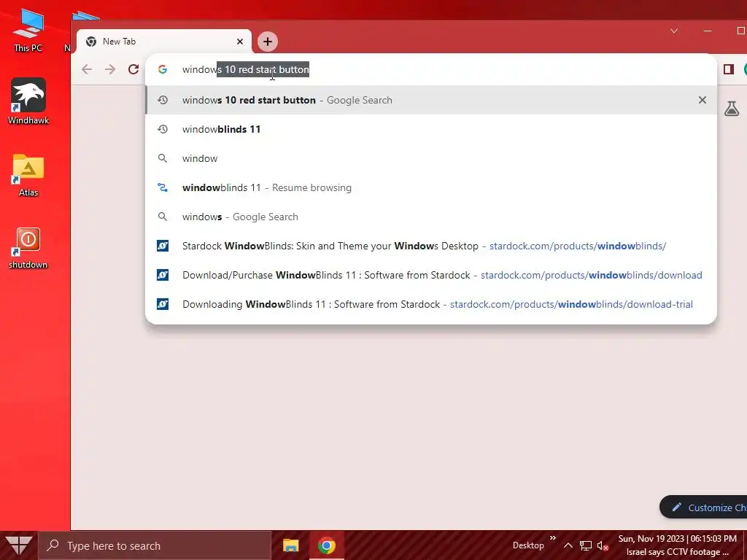Select 'windowblinds 11 - Resume browsing' entry
This screenshot has height=560, width=747.
coord(430,187)
